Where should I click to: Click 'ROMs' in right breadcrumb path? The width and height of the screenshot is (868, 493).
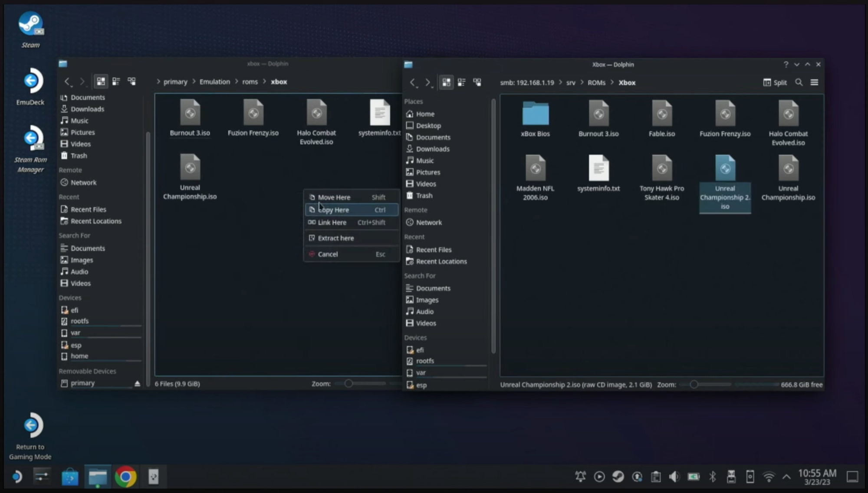[596, 82]
